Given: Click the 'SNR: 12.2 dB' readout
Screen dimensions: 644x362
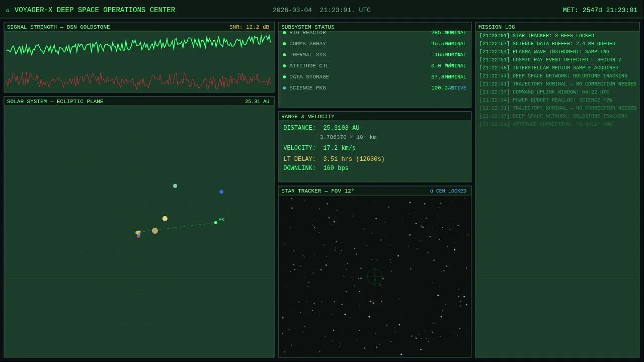Looking at the screenshot, I should tap(249, 27).
